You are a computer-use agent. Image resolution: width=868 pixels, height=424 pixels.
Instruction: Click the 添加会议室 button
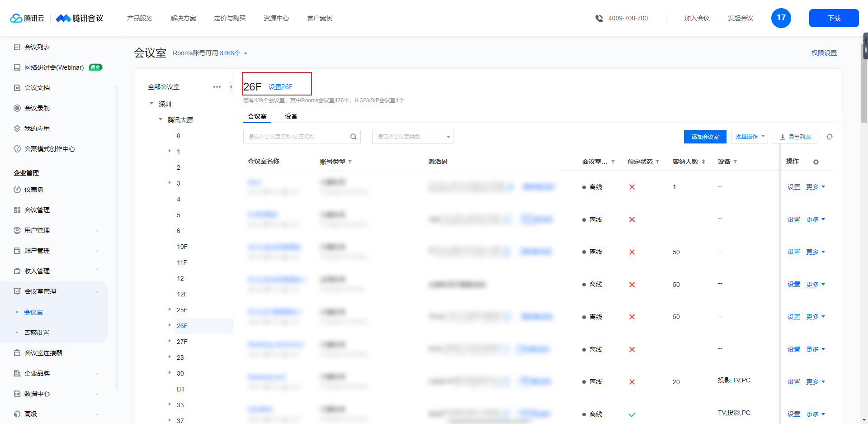click(x=705, y=137)
